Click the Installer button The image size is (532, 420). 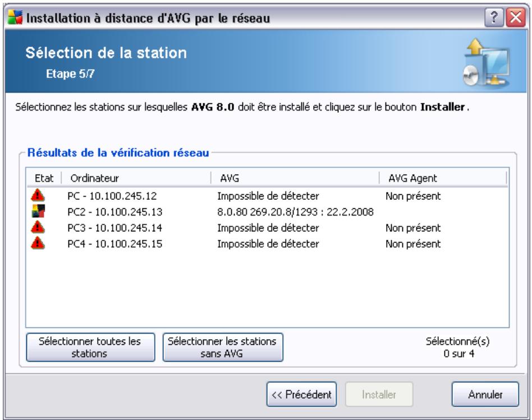[379, 394]
